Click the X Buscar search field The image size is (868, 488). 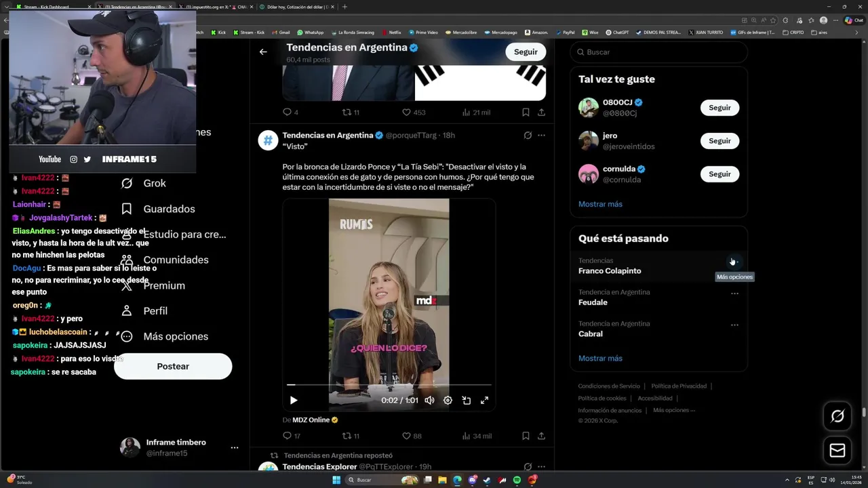(658, 52)
